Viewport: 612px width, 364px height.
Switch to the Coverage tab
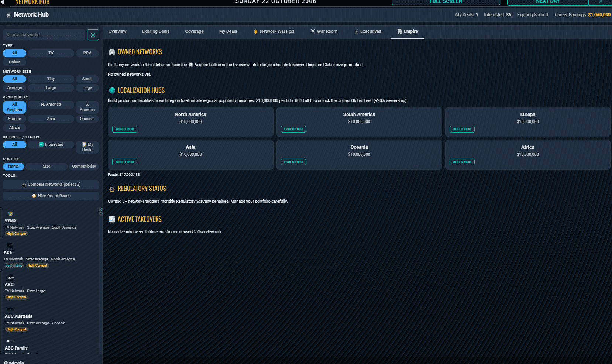point(194,31)
